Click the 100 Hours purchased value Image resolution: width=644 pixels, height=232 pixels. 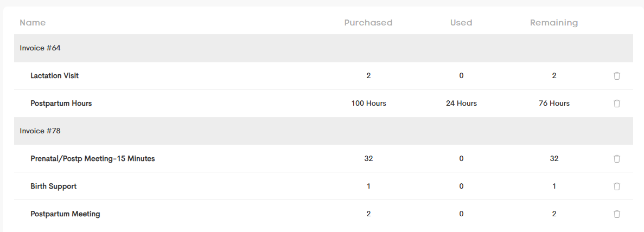coord(369,104)
